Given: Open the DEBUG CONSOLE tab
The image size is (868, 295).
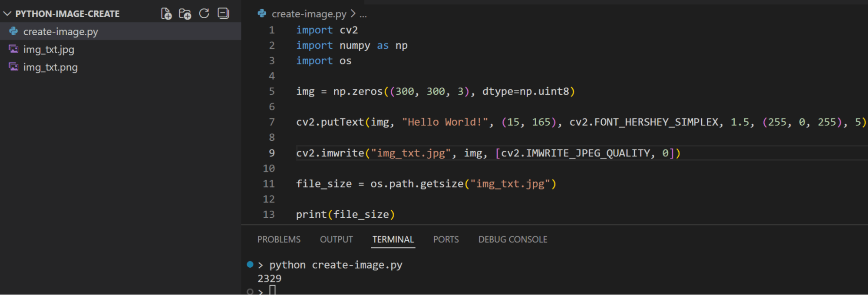Looking at the screenshot, I should pyautogui.click(x=512, y=239).
